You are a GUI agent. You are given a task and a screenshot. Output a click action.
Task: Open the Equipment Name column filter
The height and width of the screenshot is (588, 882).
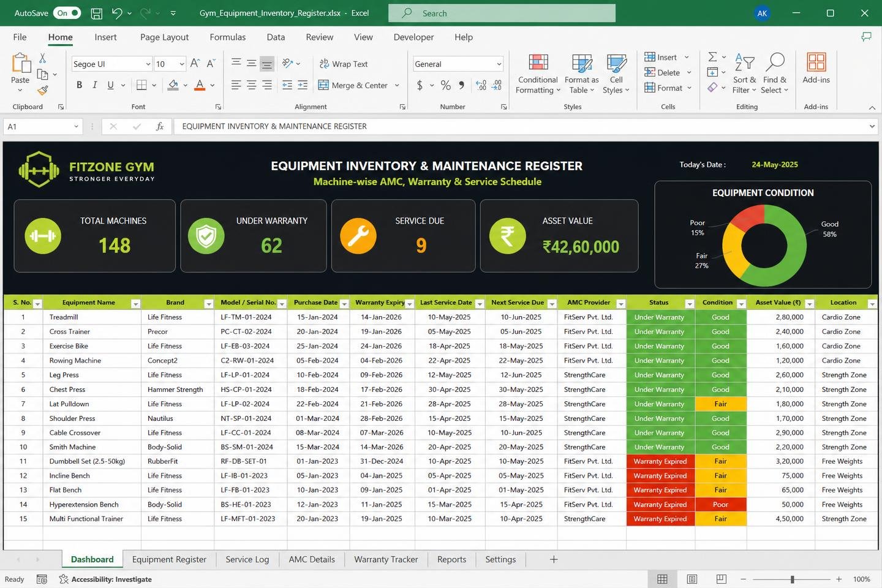[136, 304]
